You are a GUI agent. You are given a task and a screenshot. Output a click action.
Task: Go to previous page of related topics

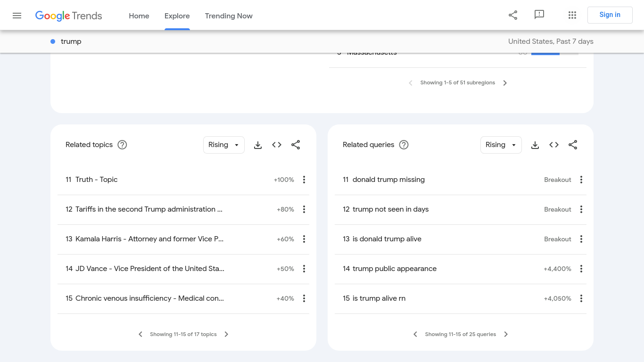140,334
